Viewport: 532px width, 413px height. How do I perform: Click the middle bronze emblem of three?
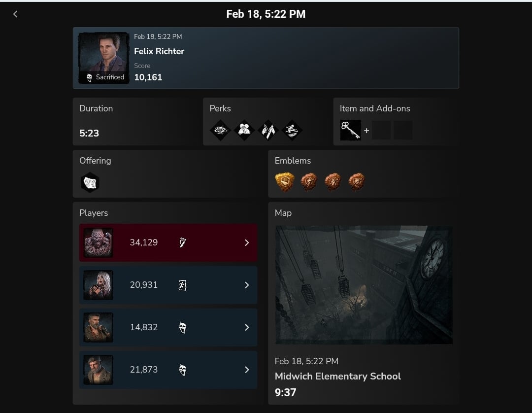click(x=333, y=181)
